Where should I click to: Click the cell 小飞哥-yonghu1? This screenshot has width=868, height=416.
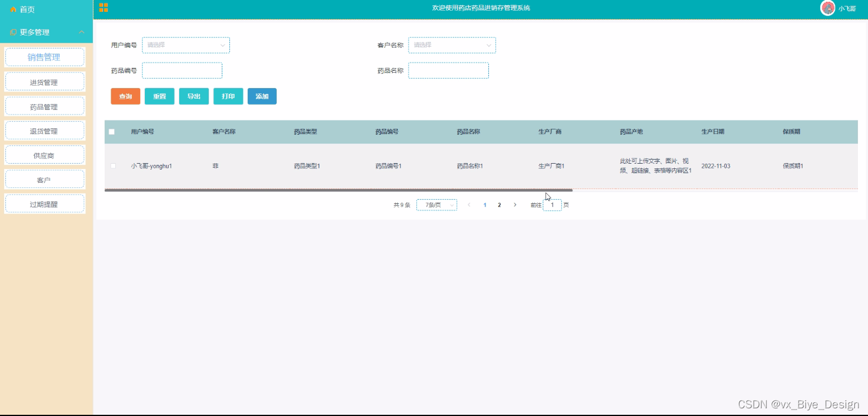(x=151, y=166)
